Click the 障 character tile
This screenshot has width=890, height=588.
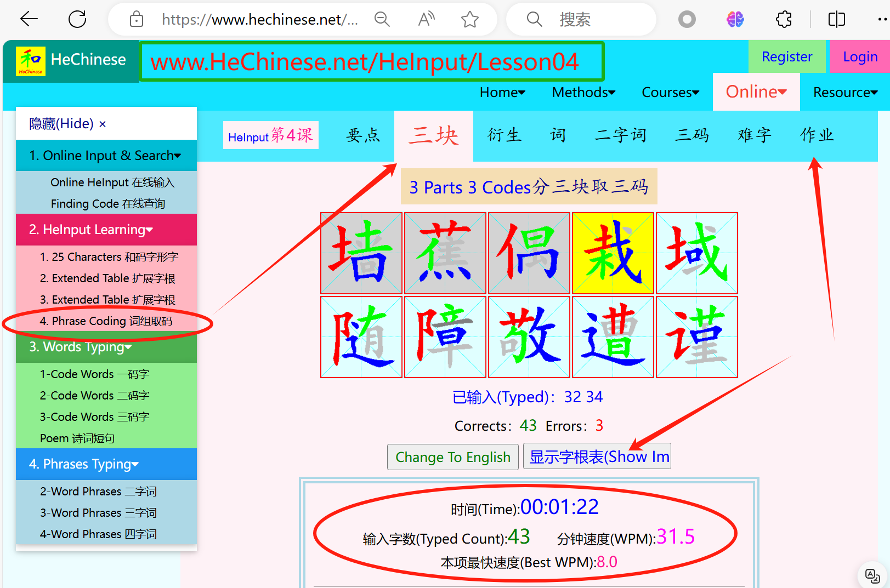(x=445, y=337)
